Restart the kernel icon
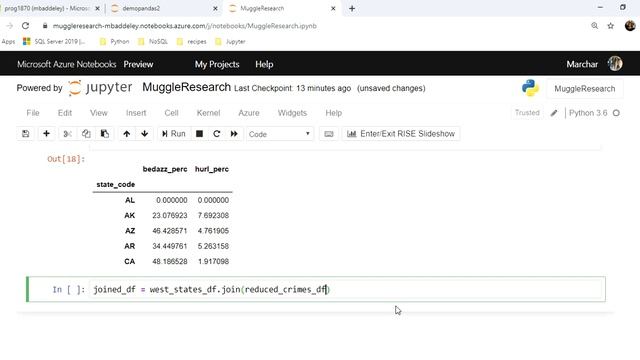The width and height of the screenshot is (640, 360). click(x=217, y=134)
